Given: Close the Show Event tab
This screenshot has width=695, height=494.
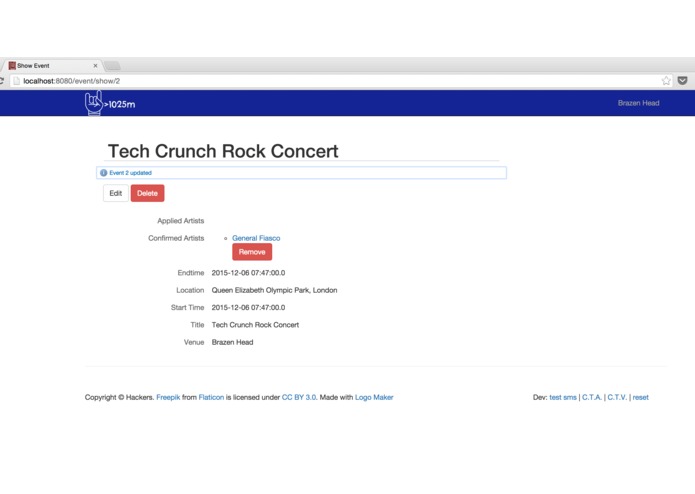Looking at the screenshot, I should click(95, 66).
